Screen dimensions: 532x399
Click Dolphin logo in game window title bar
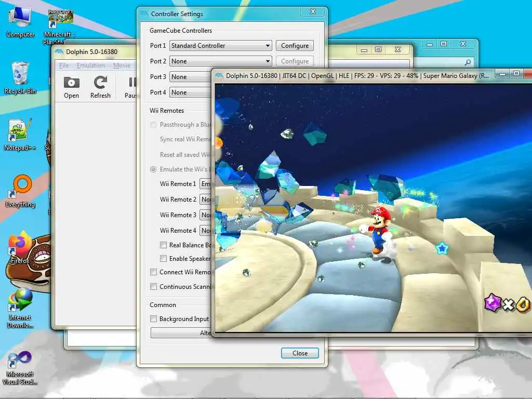point(219,76)
